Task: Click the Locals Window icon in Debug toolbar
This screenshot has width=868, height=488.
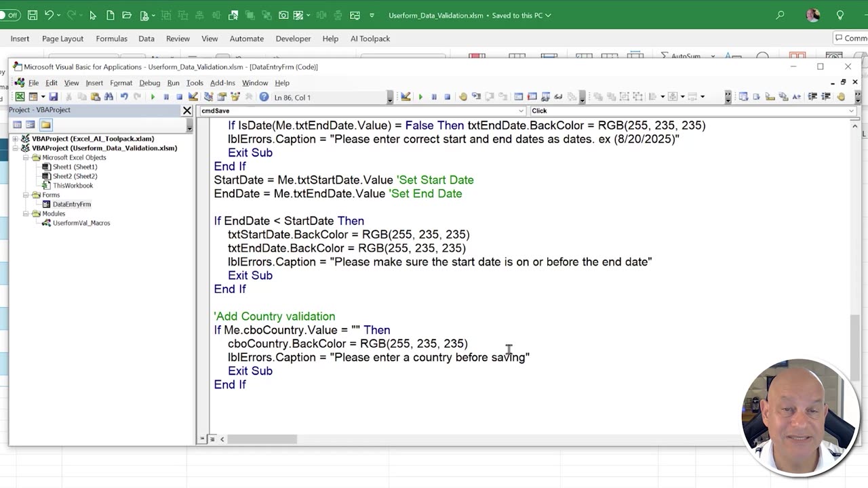Action: 519,97
